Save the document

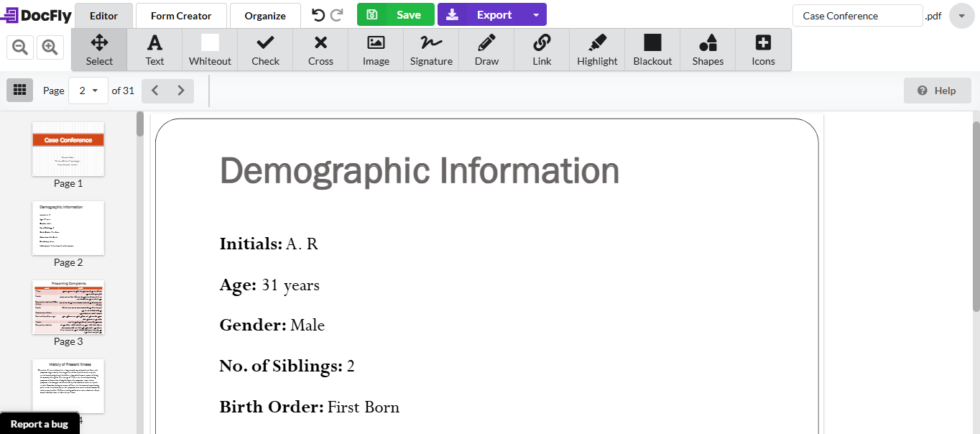[x=395, y=14]
